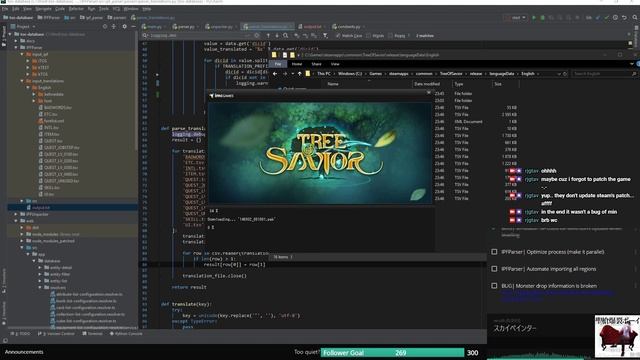Viewport: 640px width, 360px height.
Task: Open the Python Console tool window
Action: point(126,334)
